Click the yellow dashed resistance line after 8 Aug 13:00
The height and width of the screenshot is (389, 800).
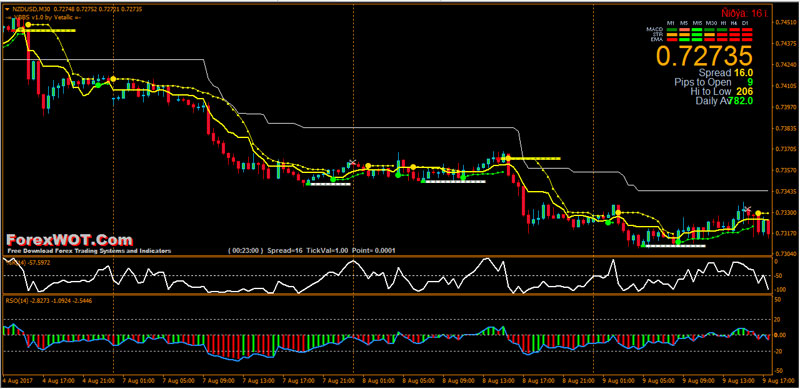[x=534, y=159]
